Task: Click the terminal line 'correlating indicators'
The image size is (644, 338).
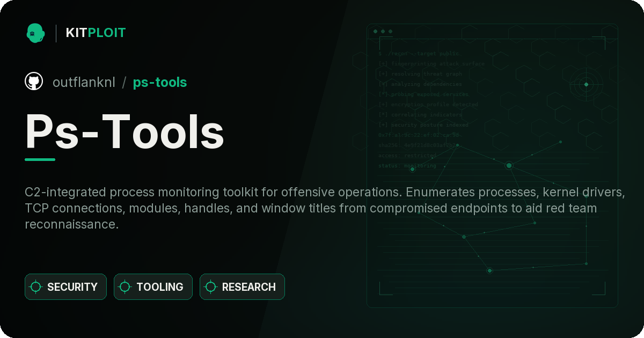Action: 420,115
